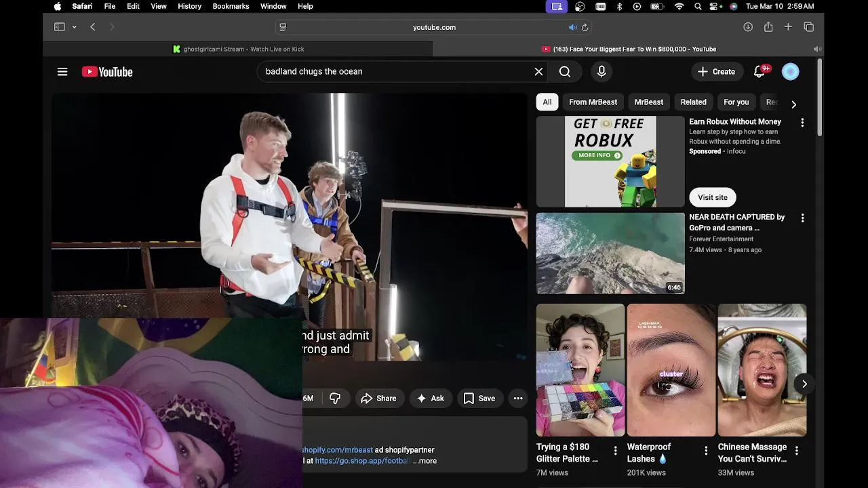Open the Help menu

point(305,6)
